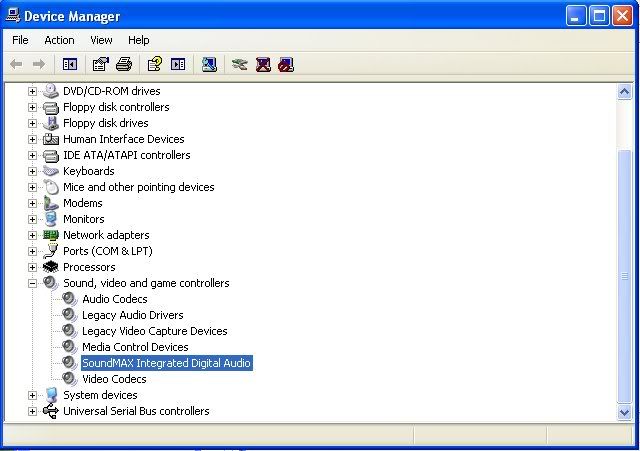
Task: Select Mice and other pointing devices label
Action: pos(139,187)
